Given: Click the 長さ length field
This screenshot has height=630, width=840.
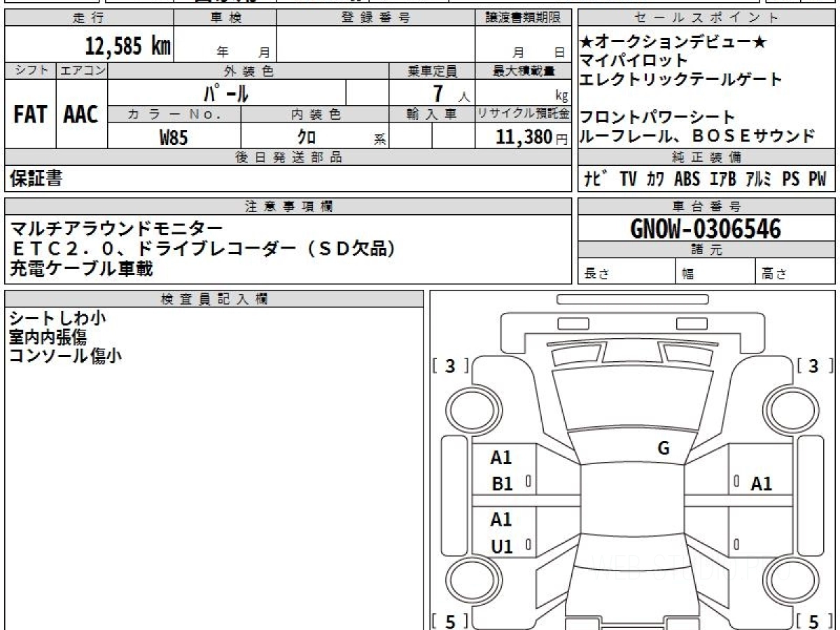Looking at the screenshot, I should click(626, 271).
